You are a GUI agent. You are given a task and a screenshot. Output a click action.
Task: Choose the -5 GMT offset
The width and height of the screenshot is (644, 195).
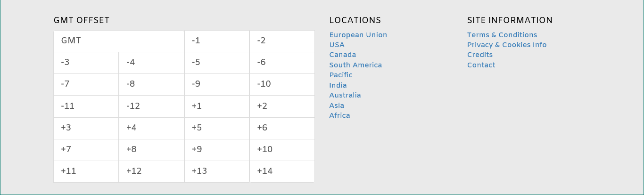217,63
